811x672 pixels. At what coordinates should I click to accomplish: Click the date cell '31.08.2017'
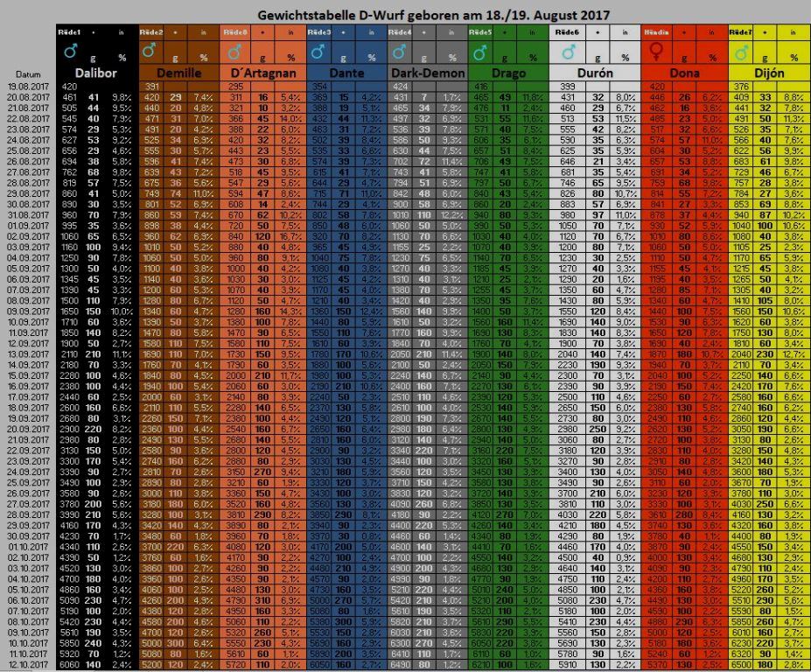pos(29,214)
